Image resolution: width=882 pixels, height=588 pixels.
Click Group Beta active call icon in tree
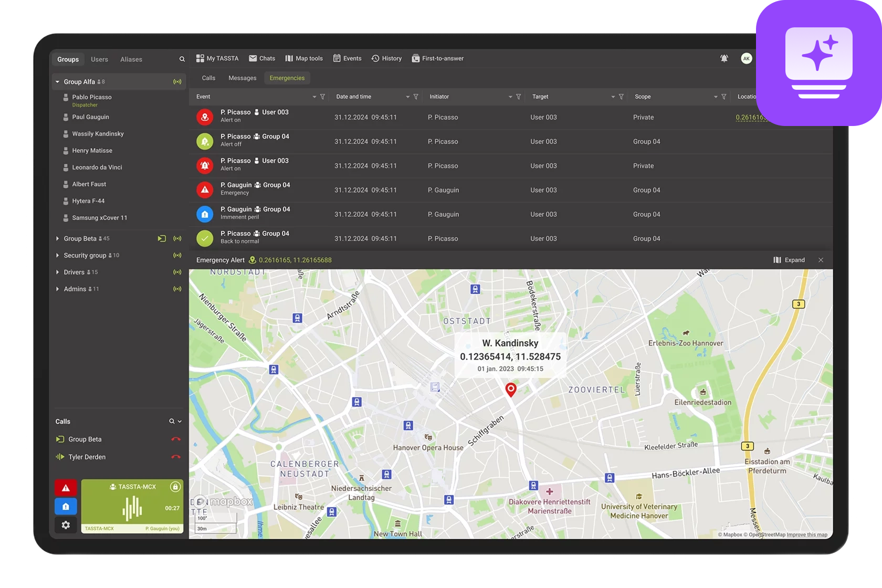pos(162,238)
